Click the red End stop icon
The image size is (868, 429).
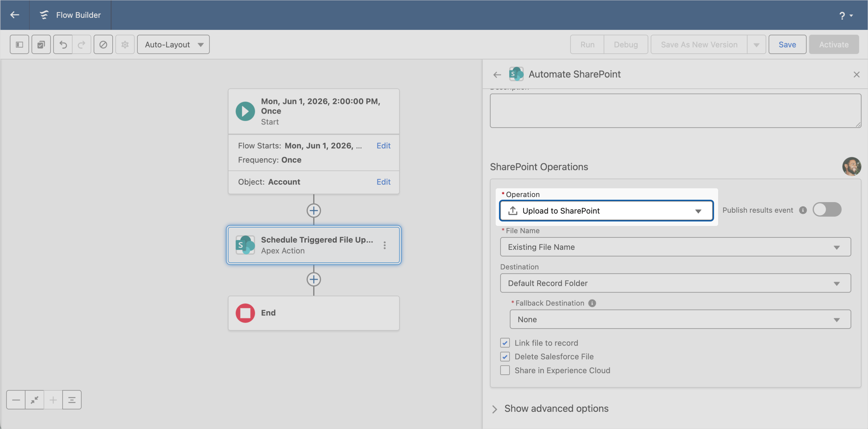[x=245, y=313]
